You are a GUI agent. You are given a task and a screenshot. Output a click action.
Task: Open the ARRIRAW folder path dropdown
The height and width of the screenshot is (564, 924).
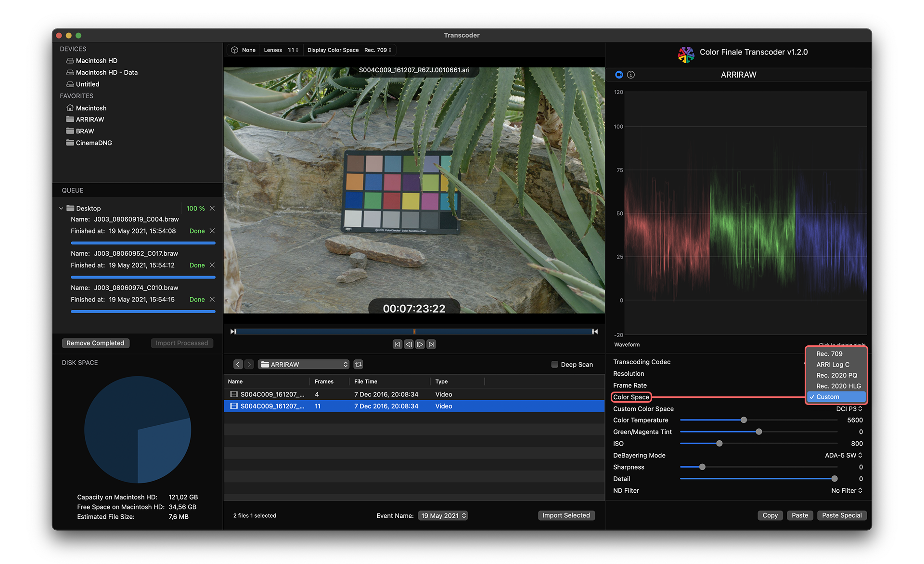click(304, 365)
